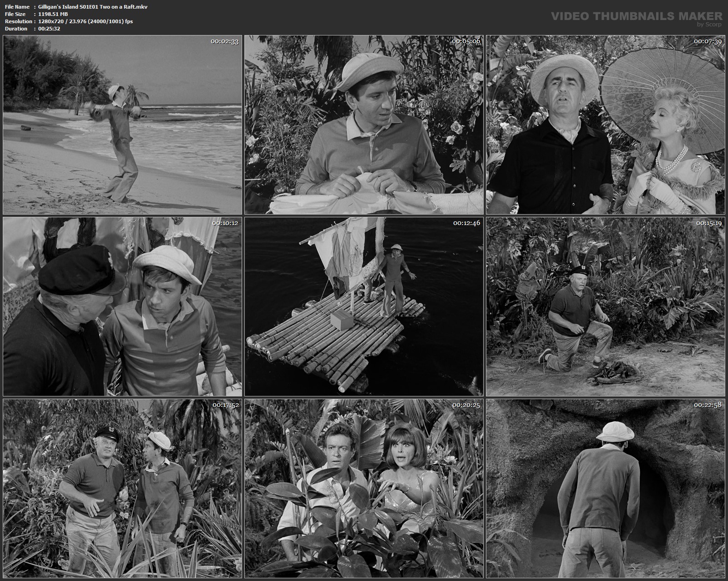Viewport: 728px width, 581px height.
Task: Click the duration value '00:25:32'
Action: (49, 29)
